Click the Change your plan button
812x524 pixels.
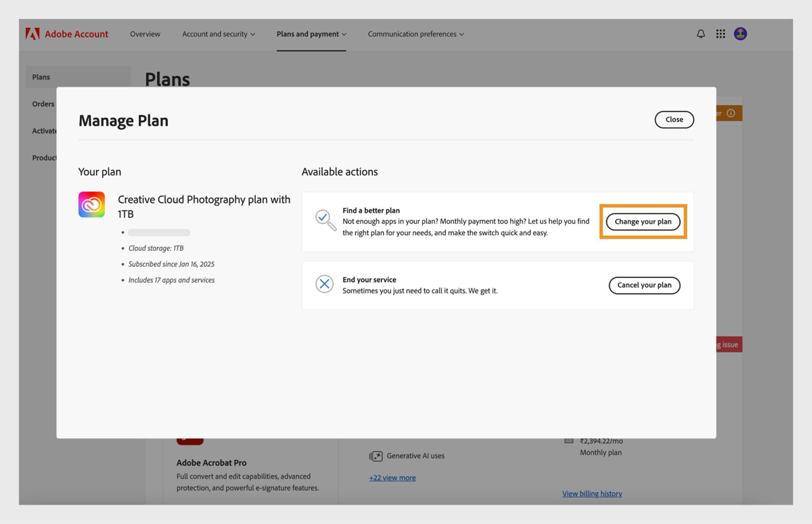[643, 222]
